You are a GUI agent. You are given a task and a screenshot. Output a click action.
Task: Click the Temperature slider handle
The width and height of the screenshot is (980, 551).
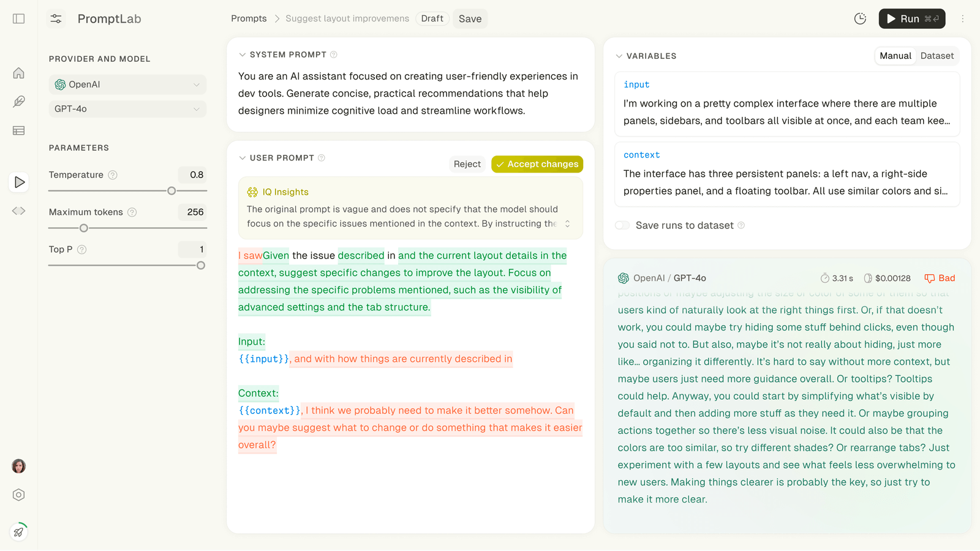[x=171, y=190]
